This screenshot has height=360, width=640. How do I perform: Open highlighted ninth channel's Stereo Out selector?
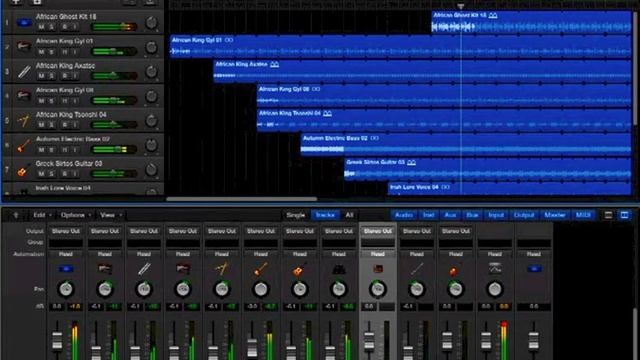click(378, 231)
